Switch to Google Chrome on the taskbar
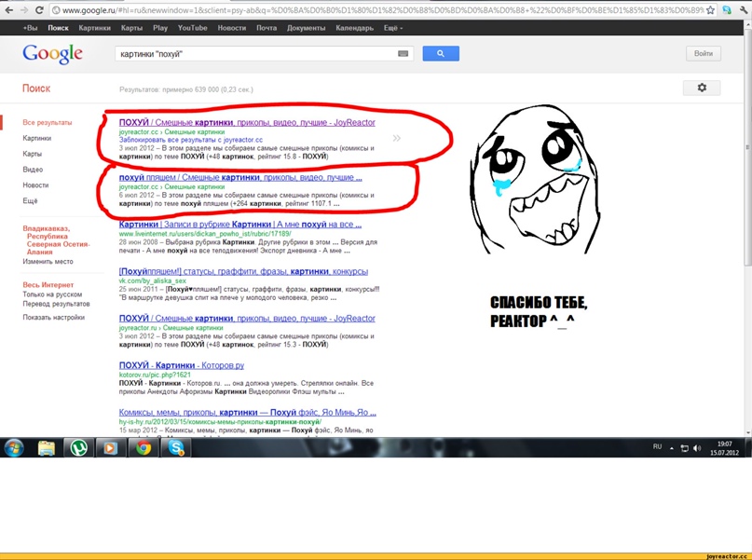752x560 pixels. 144,448
